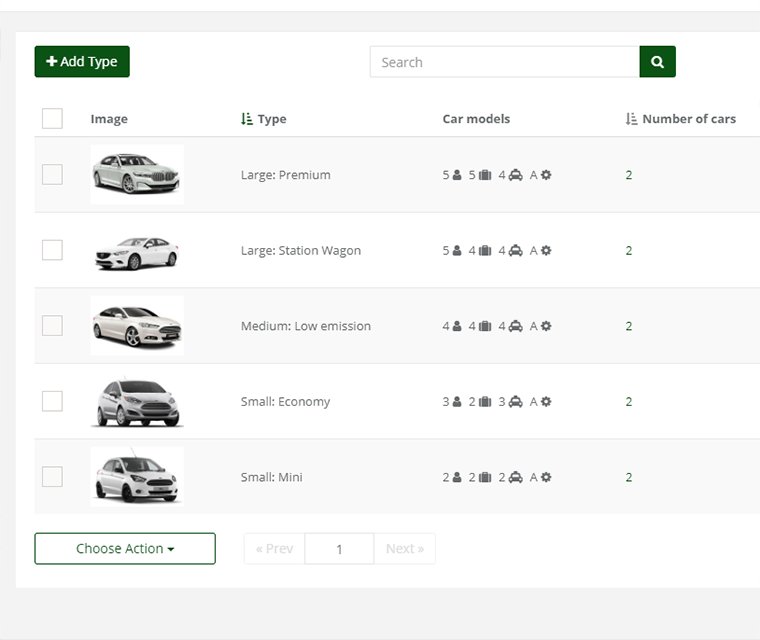Click the doors car icon in Medium: Low emission row
The height and width of the screenshot is (640, 760).
click(x=516, y=326)
